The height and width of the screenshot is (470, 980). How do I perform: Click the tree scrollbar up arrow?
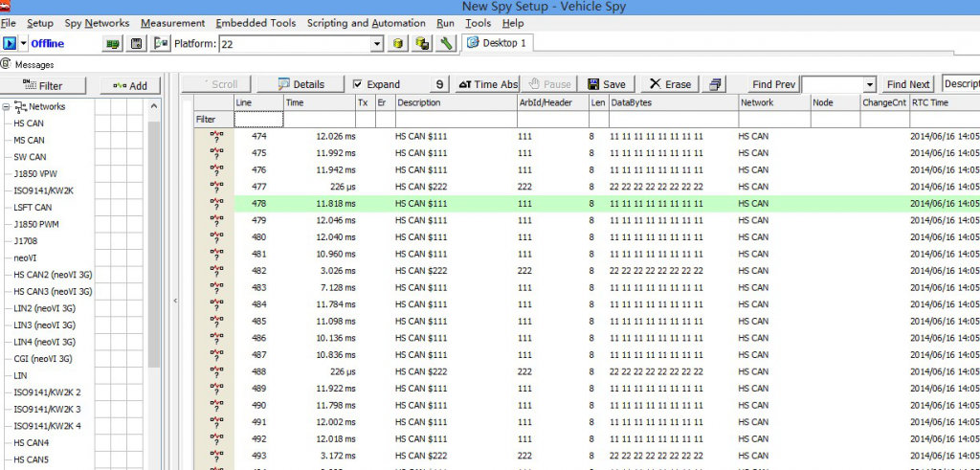(x=154, y=107)
